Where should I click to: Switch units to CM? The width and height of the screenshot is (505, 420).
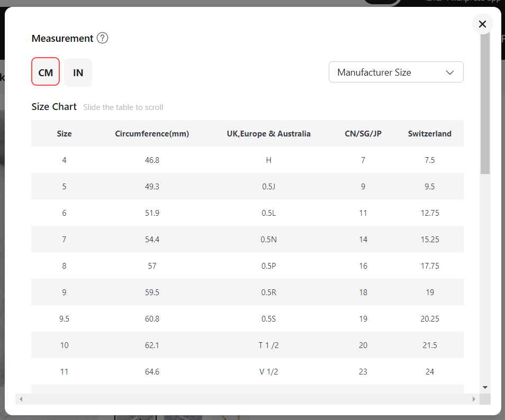coord(46,72)
